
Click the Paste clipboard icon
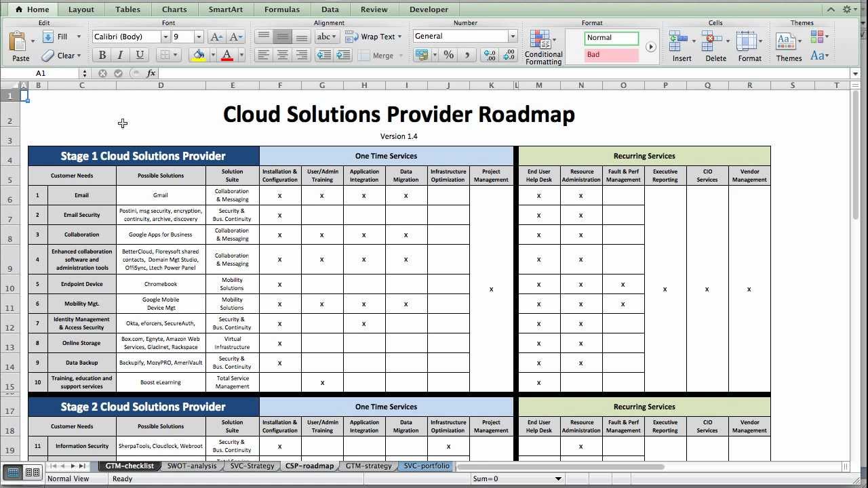point(18,42)
